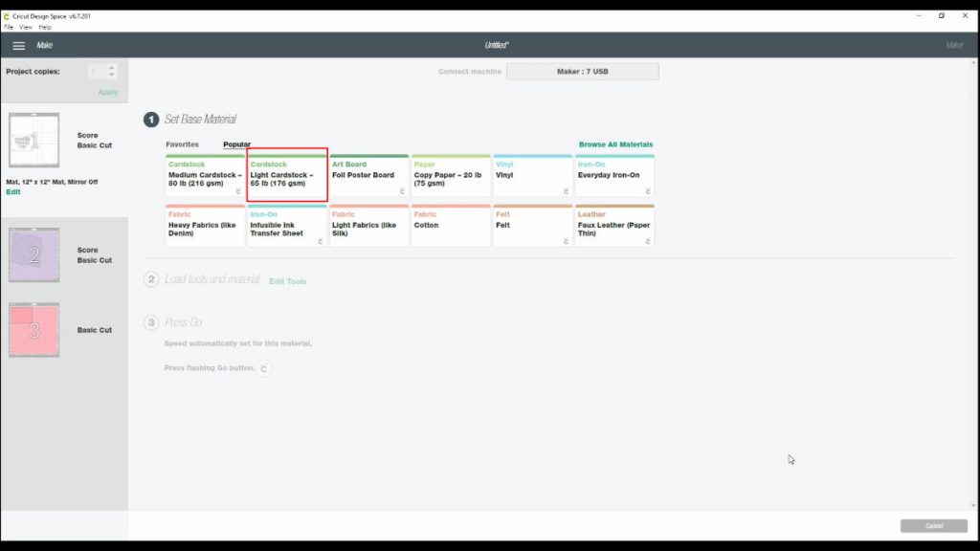
Task: Open Browse All Materials
Action: [615, 144]
